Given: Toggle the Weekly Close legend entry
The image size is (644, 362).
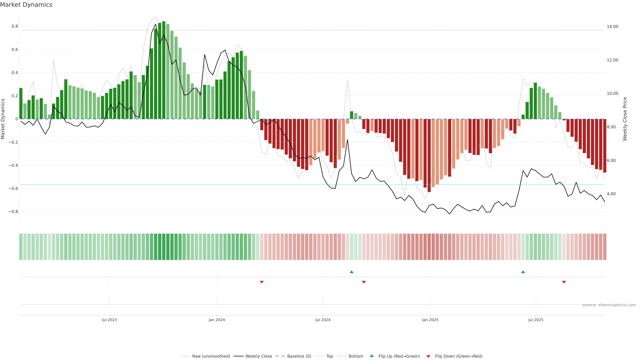Looking at the screenshot, I should tap(258, 356).
